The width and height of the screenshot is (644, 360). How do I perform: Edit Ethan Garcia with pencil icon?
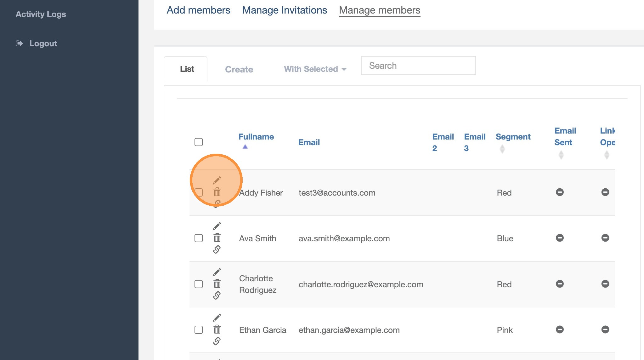point(217,317)
